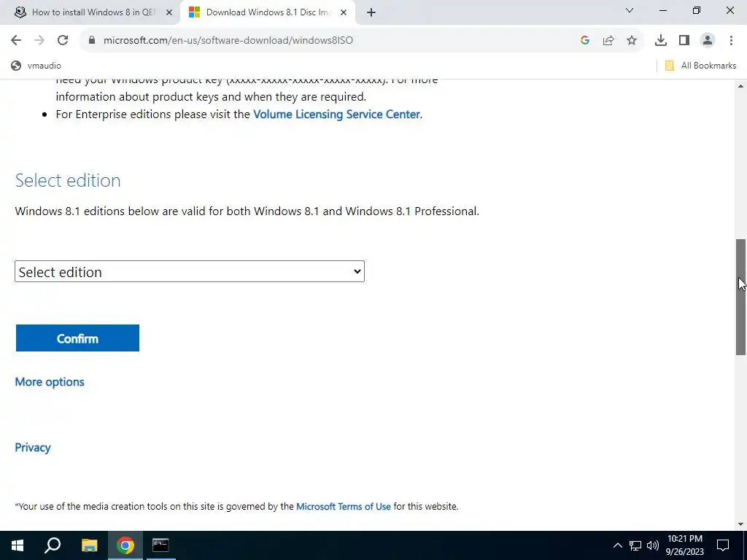Open the More options link
Viewport: 747px width, 560px height.
[50, 382]
